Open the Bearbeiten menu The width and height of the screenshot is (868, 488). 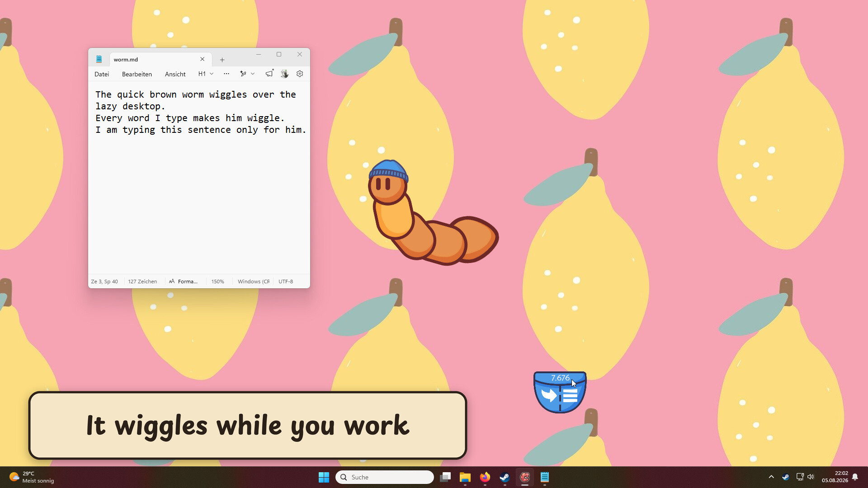(137, 74)
